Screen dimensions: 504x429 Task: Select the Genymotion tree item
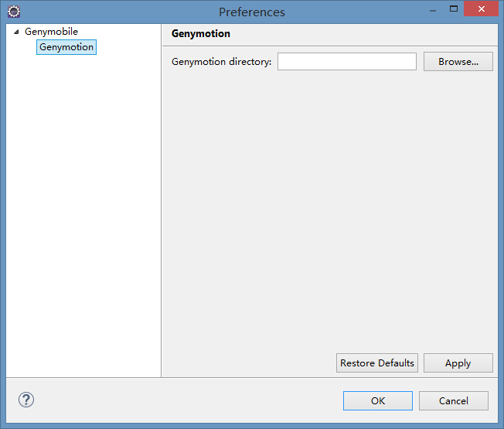click(x=66, y=47)
